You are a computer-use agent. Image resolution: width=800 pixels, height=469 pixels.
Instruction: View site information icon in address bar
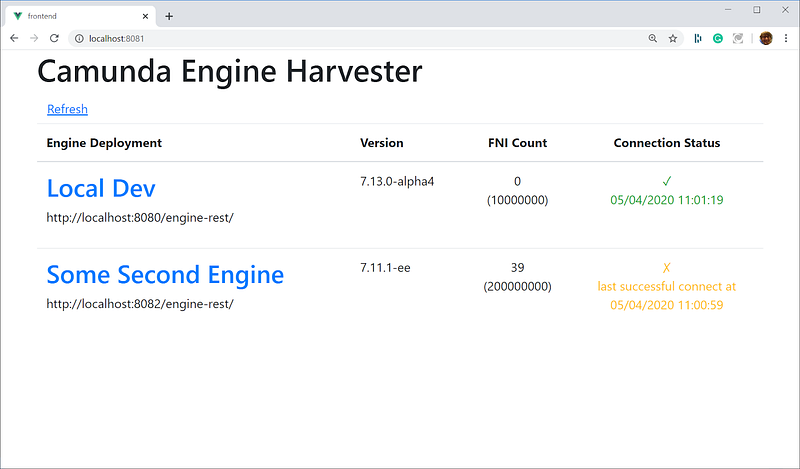[x=79, y=38]
